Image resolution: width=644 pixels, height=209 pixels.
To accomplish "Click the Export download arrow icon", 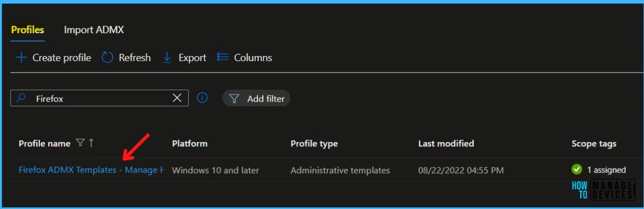I will 167,58.
